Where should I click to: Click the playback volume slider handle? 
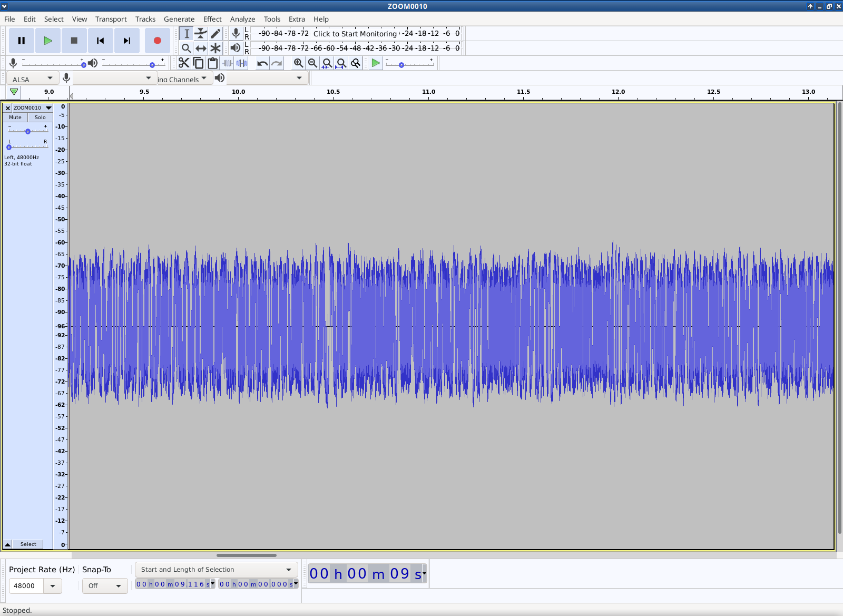[x=152, y=65]
